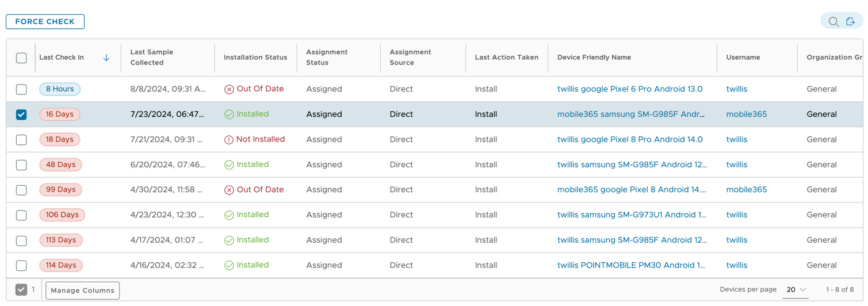This screenshot has height=306, width=868.
Task: Click the selected count checkbox icon in the footer
Action: click(21, 290)
